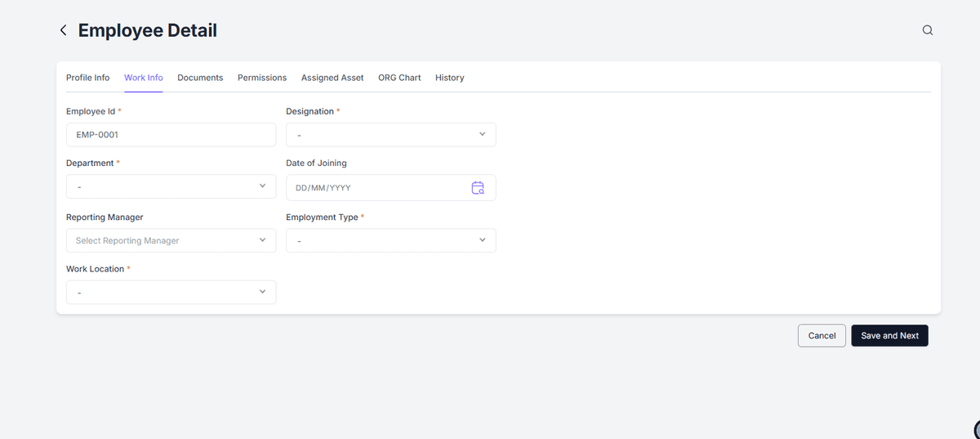Expand the Designation dropdown

point(390,135)
